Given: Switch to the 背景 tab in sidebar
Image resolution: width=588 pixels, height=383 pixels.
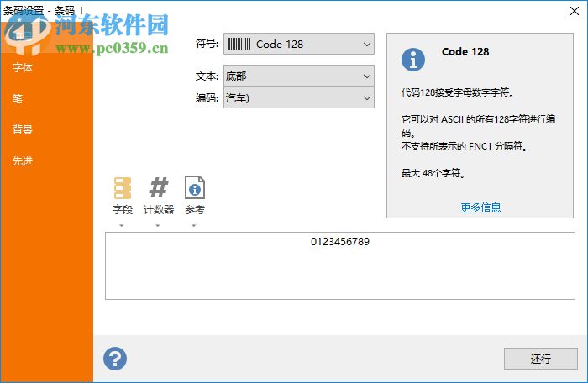Looking at the screenshot, I should click(23, 130).
